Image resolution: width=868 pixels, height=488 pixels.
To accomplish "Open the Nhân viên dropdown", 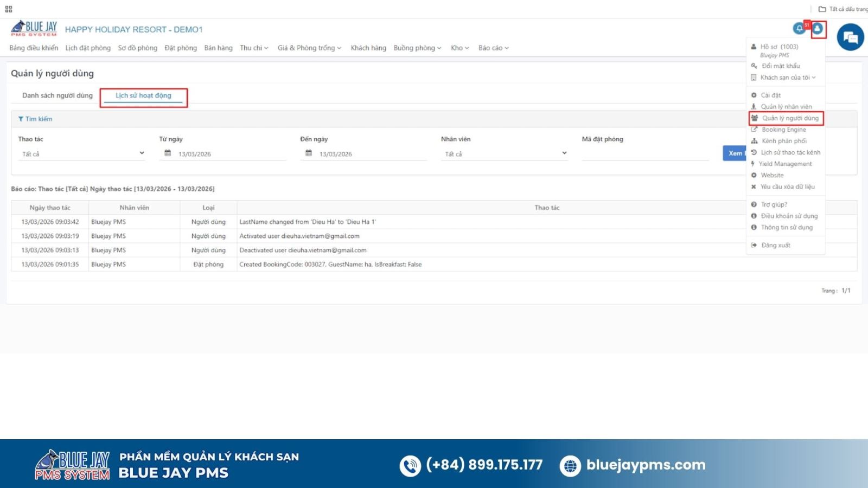I will 506,153.
